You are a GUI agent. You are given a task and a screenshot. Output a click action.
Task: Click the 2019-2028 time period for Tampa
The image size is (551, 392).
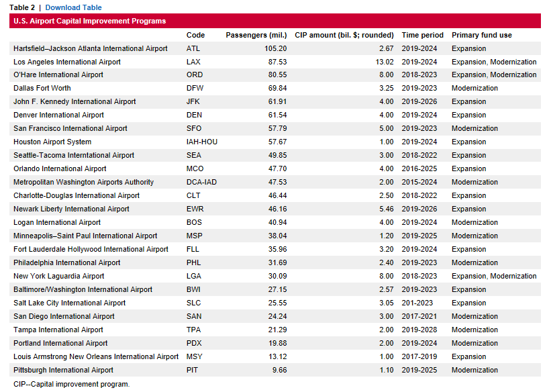pos(419,330)
